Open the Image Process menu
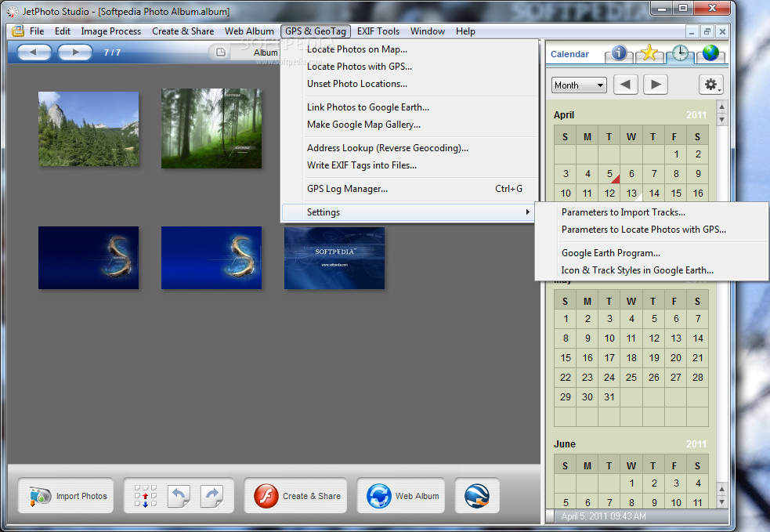 111,31
